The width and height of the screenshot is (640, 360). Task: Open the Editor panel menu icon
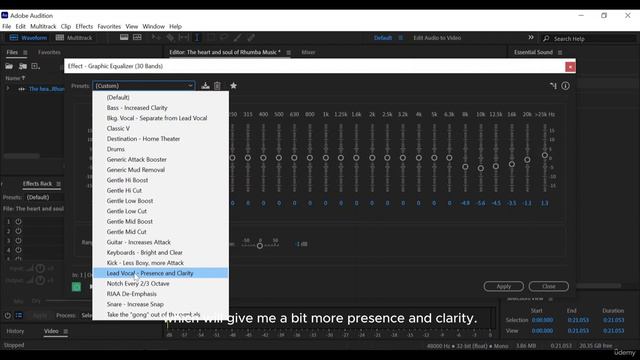(x=289, y=53)
